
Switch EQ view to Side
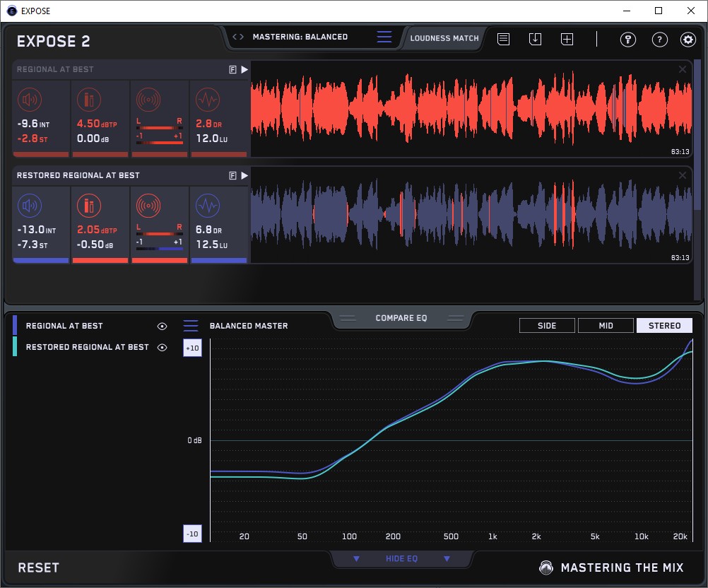click(x=547, y=326)
